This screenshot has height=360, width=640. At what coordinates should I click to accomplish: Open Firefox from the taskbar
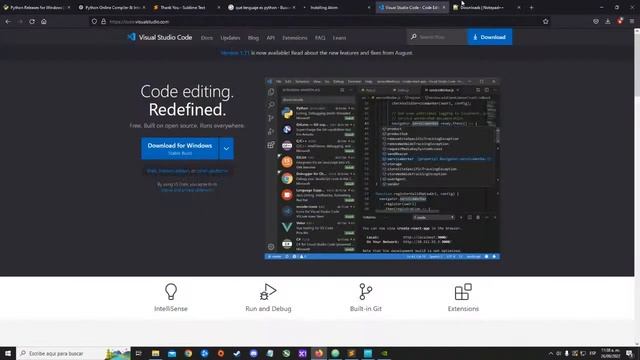coord(319,353)
